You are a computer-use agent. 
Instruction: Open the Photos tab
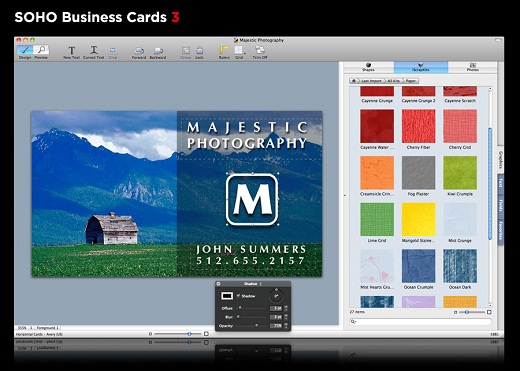point(472,67)
